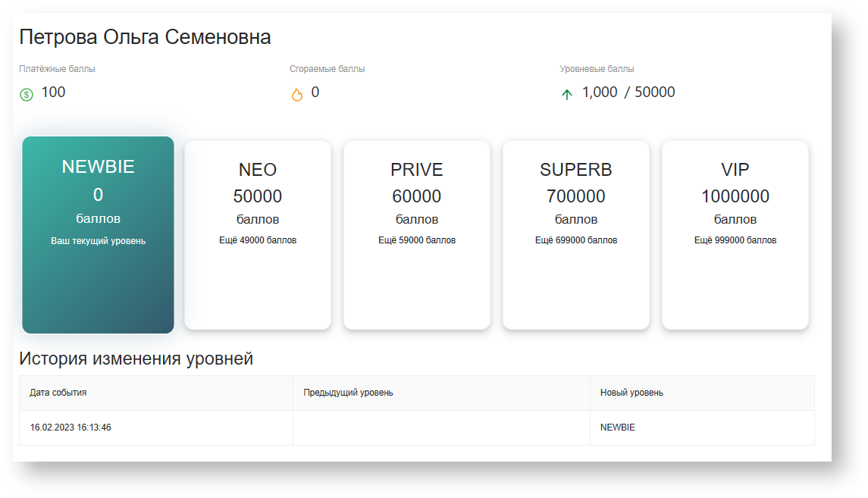Click the VIP level card
The height and width of the screenshot is (498, 868).
click(735, 235)
